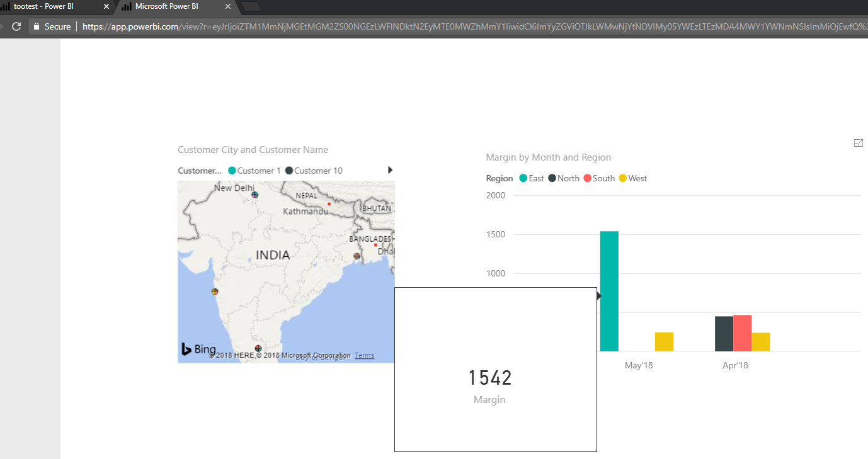Select the map marker at India's southern tip
Viewport: 868px width, 459px height.
coord(258,348)
